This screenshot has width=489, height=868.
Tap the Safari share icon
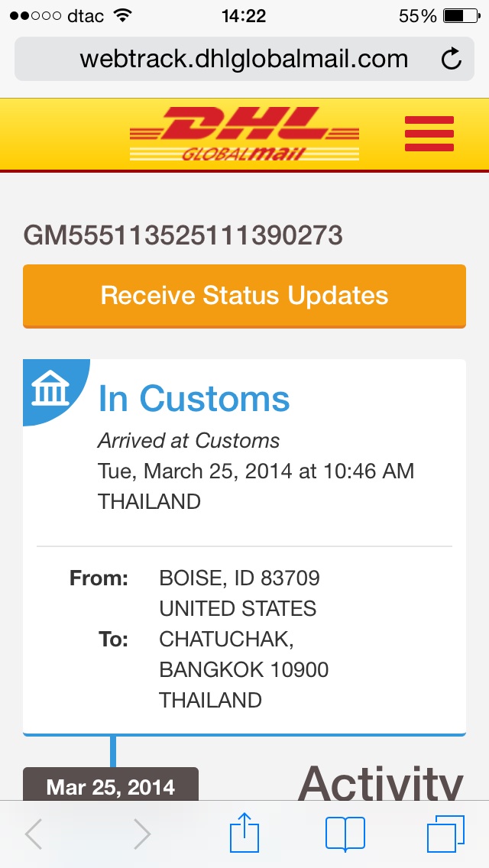244,834
